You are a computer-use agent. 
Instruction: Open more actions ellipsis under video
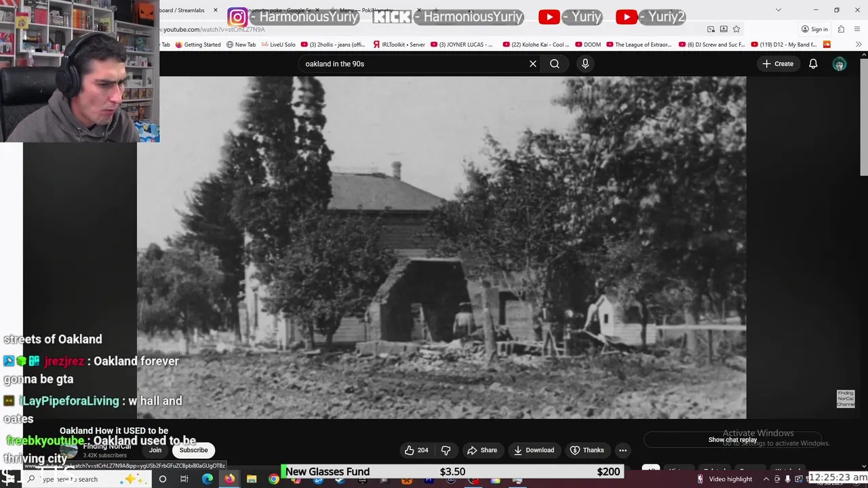point(623,450)
